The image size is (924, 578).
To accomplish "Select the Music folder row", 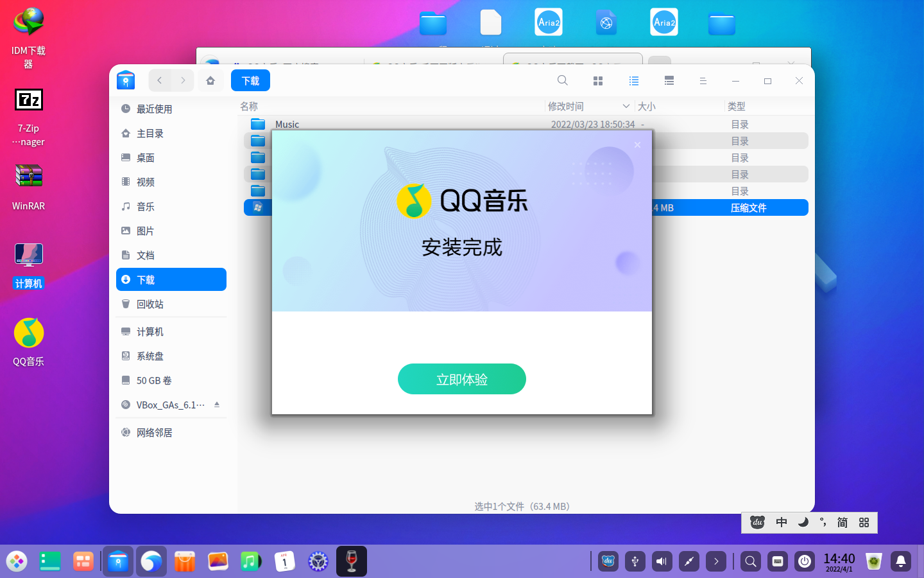I will click(526, 124).
